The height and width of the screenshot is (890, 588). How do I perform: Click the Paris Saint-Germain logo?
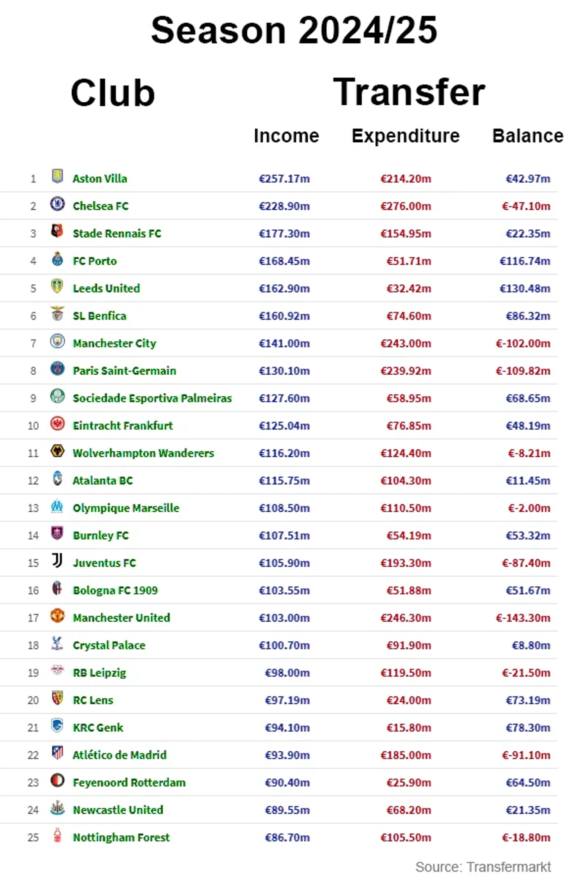(x=57, y=369)
